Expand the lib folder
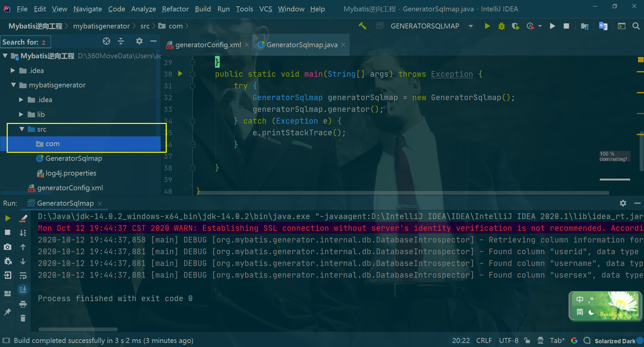This screenshot has width=644, height=347. [x=21, y=114]
